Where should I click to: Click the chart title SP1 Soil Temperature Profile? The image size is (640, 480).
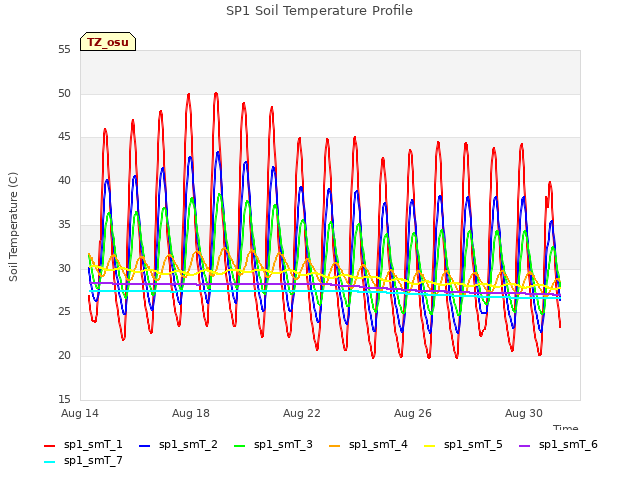[x=320, y=11]
